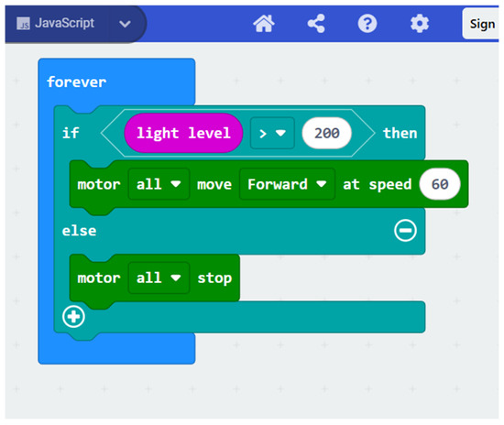Open the Forward direction dropdown
The width and height of the screenshot is (504, 425).
pos(287,184)
